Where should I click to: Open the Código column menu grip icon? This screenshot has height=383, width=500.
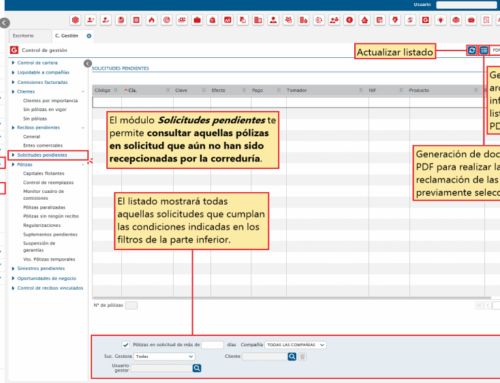pos(116,90)
